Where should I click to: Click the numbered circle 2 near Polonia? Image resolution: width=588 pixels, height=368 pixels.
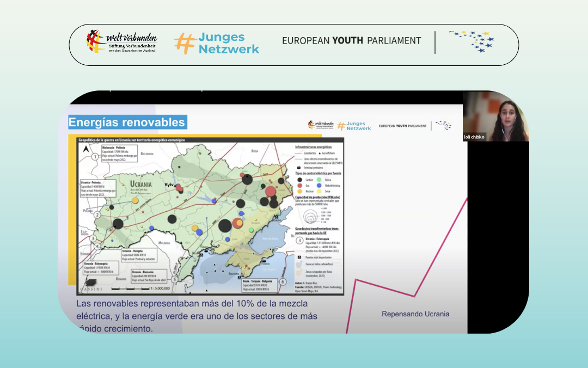click(97, 214)
